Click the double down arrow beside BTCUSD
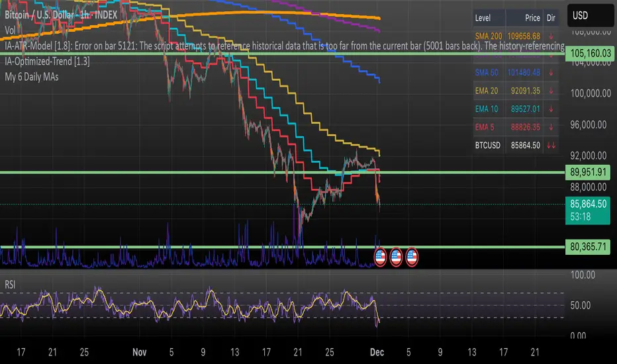617x364 pixels. [551, 142]
